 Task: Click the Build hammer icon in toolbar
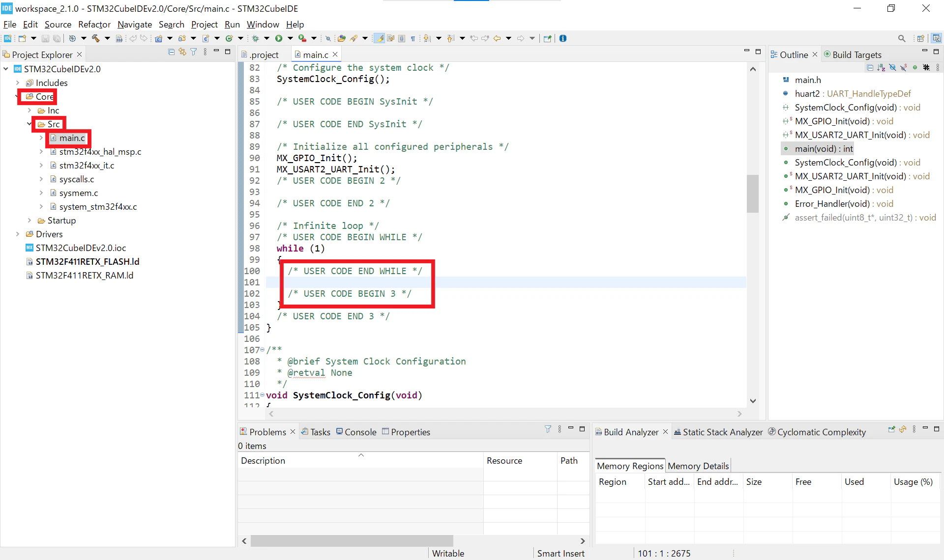[95, 38]
